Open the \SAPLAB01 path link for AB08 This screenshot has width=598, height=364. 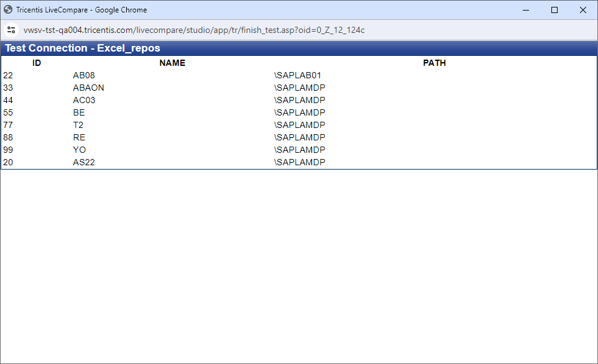(x=297, y=75)
